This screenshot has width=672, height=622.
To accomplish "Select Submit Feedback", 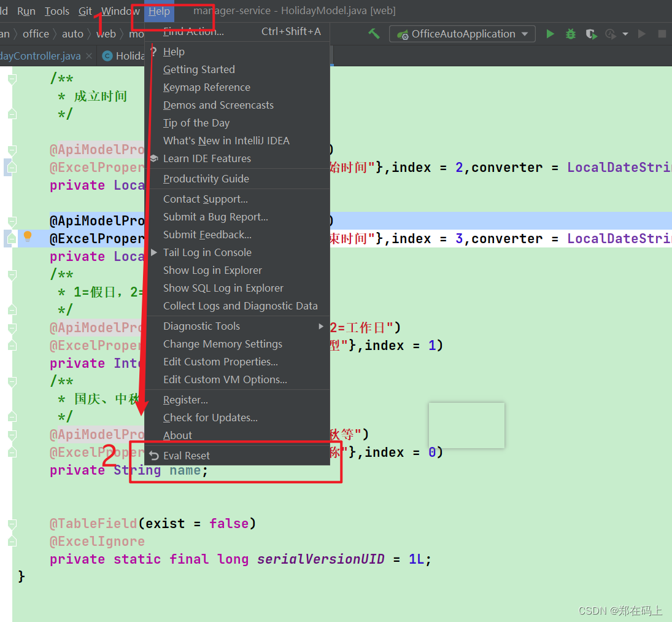I will [x=238, y=235].
